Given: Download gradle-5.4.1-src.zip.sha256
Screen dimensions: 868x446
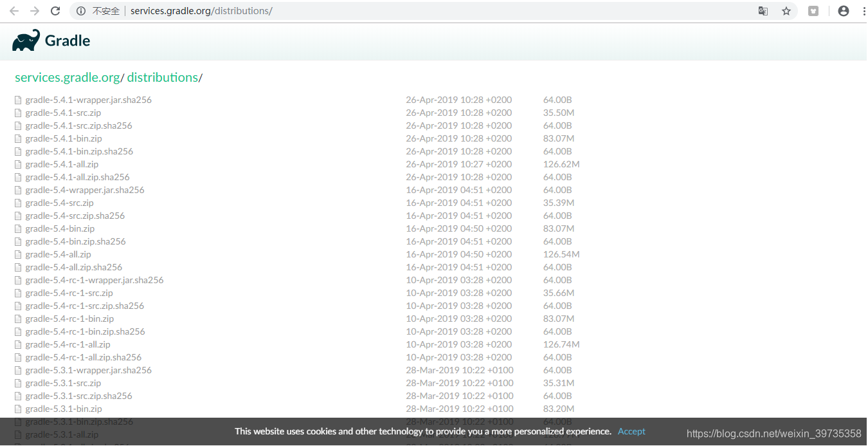Looking at the screenshot, I should coord(78,125).
